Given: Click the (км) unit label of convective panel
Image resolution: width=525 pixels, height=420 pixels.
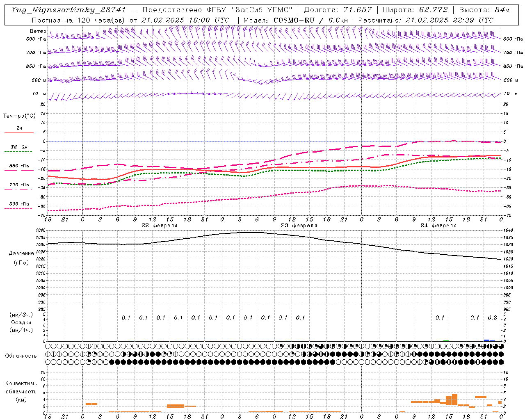Looking at the screenshot, I should (x=21, y=399).
